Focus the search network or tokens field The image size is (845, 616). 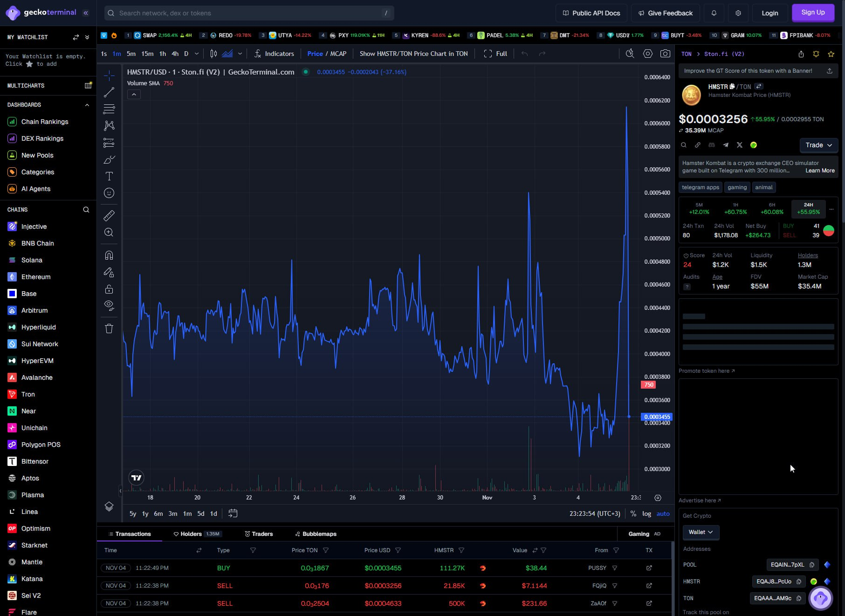(249, 13)
